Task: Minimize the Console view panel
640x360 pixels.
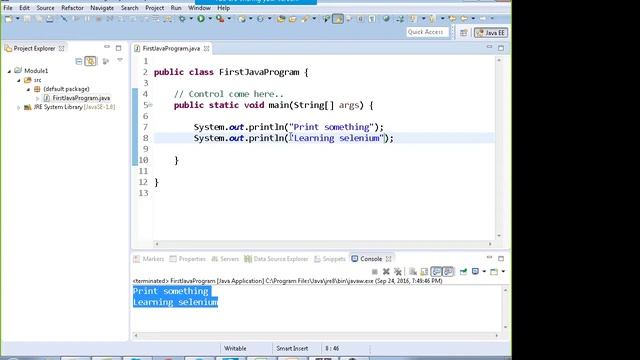Action: coord(489,258)
